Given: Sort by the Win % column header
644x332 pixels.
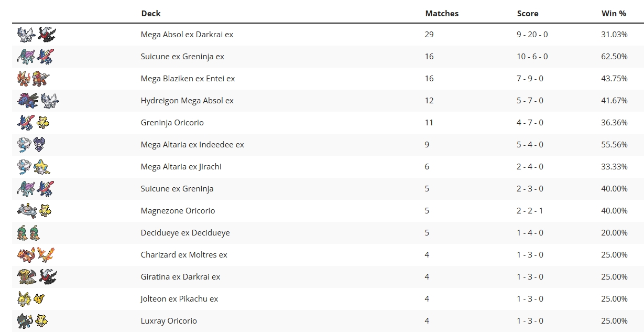Looking at the screenshot, I should pyautogui.click(x=614, y=14).
